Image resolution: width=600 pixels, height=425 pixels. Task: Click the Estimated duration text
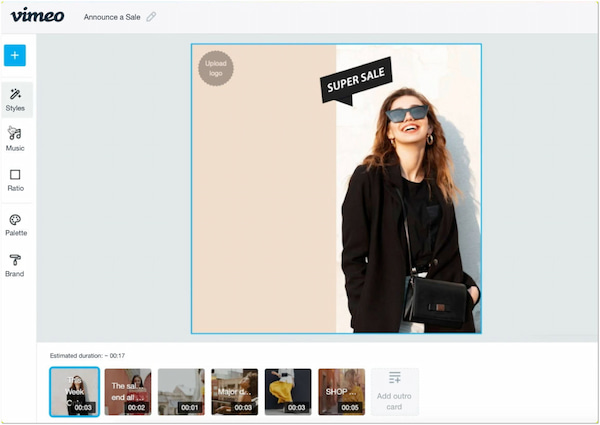87,356
